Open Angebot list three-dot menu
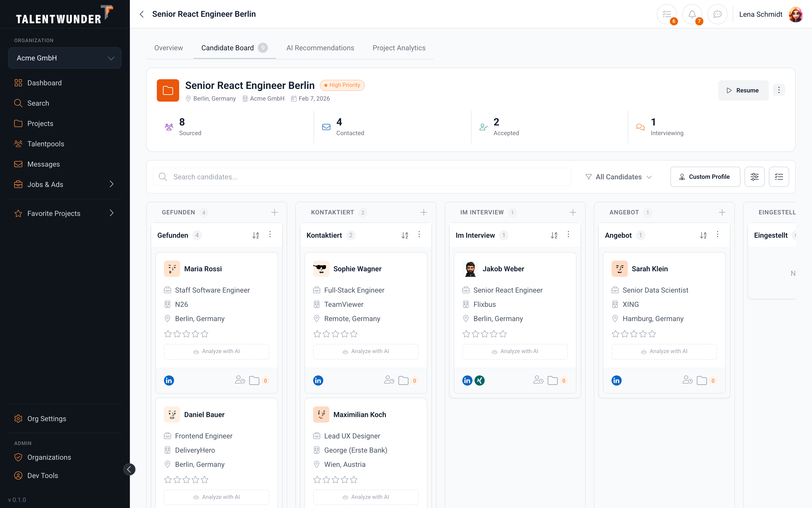This screenshot has height=508, width=812. pos(717,234)
